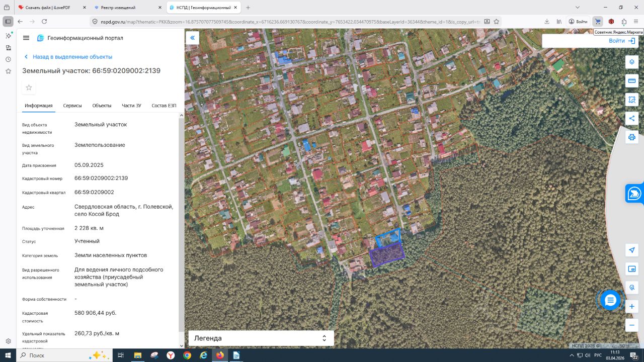
Task: Locate my position on map
Action: click(x=632, y=250)
